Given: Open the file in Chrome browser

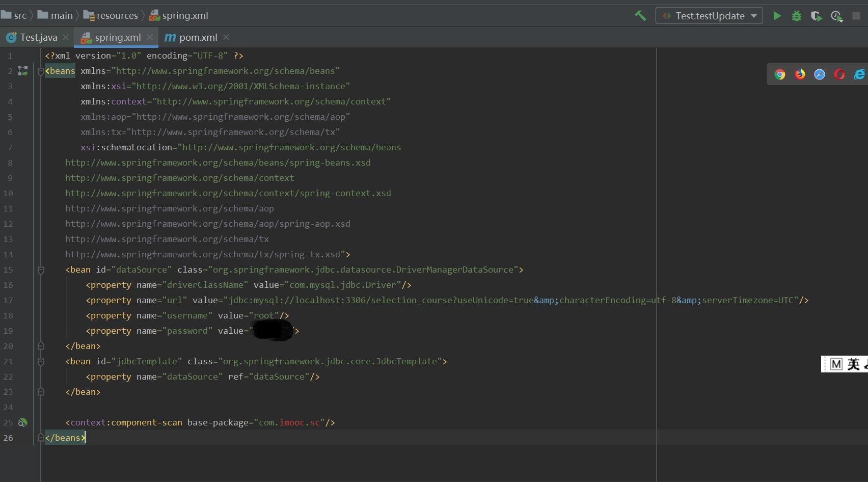Looking at the screenshot, I should [x=779, y=74].
